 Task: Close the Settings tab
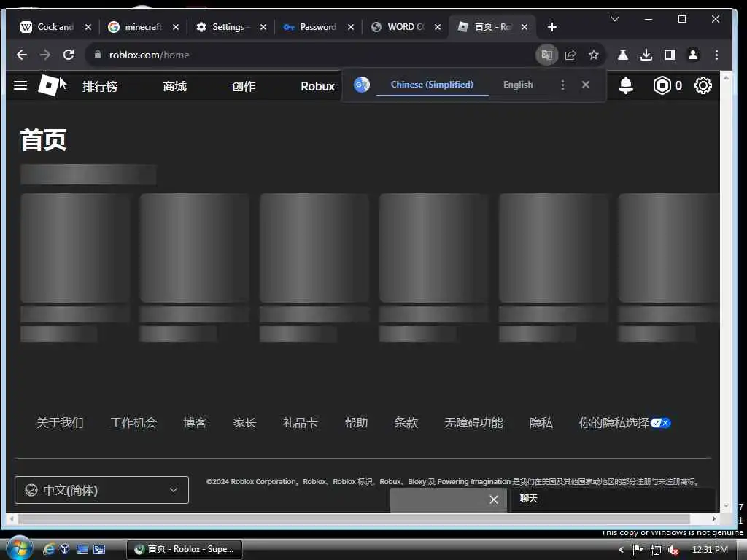[x=263, y=27]
